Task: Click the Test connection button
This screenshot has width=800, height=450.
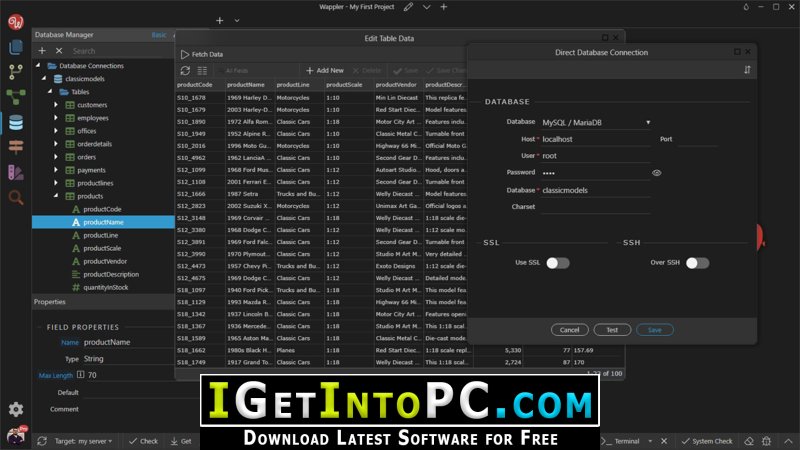Action: pyautogui.click(x=612, y=330)
